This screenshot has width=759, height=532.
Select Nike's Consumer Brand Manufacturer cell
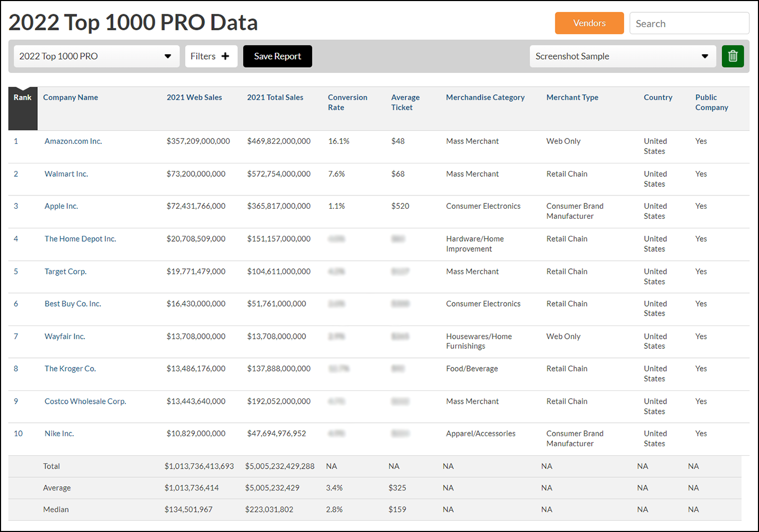[x=575, y=438]
